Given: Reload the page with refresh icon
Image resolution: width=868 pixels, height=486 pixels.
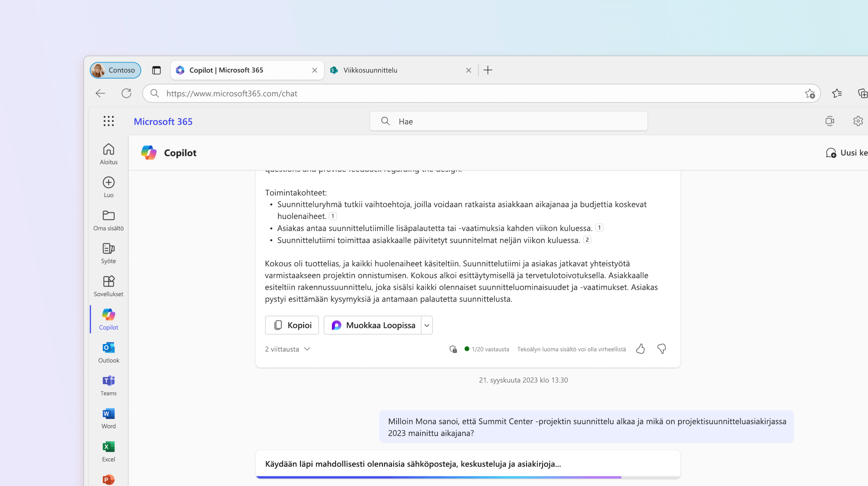Looking at the screenshot, I should click(126, 93).
